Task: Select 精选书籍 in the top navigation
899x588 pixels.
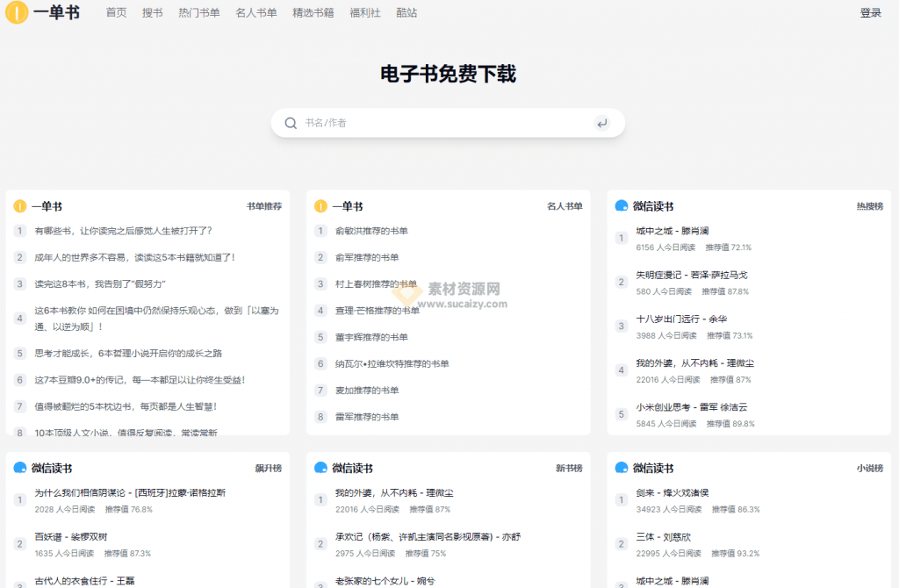Action: click(313, 12)
